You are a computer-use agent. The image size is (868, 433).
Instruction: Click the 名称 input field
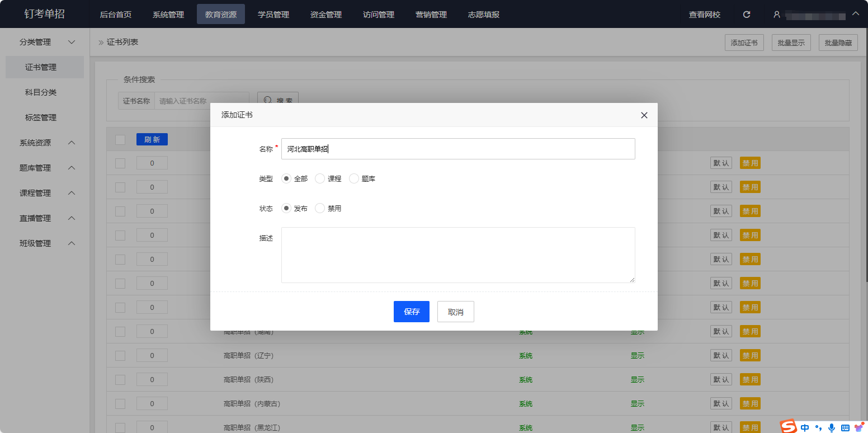458,149
